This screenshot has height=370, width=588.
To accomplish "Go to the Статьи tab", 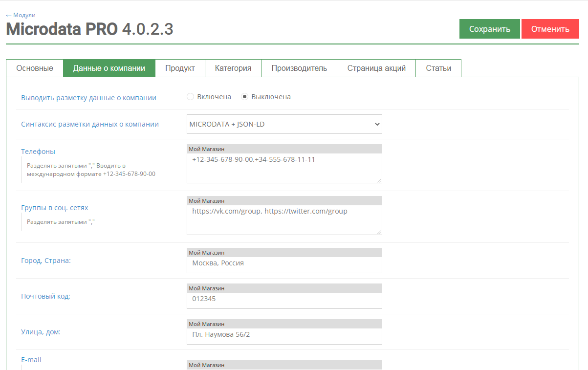I will [x=438, y=68].
